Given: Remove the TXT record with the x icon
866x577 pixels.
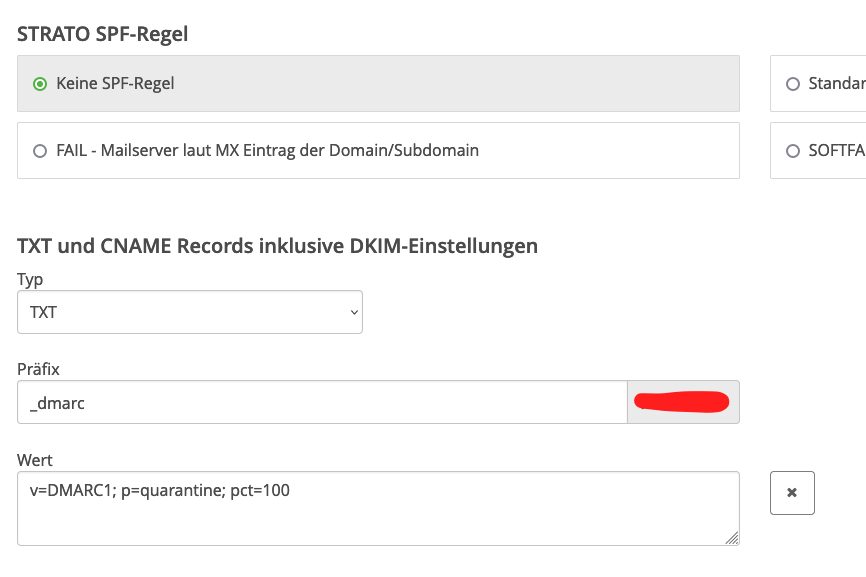Looking at the screenshot, I should click(792, 493).
